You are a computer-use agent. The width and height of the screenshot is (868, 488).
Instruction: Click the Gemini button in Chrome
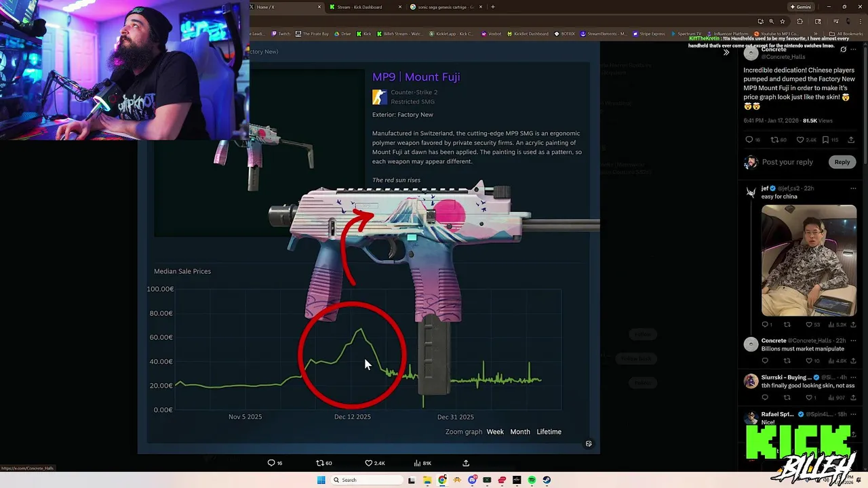click(800, 7)
